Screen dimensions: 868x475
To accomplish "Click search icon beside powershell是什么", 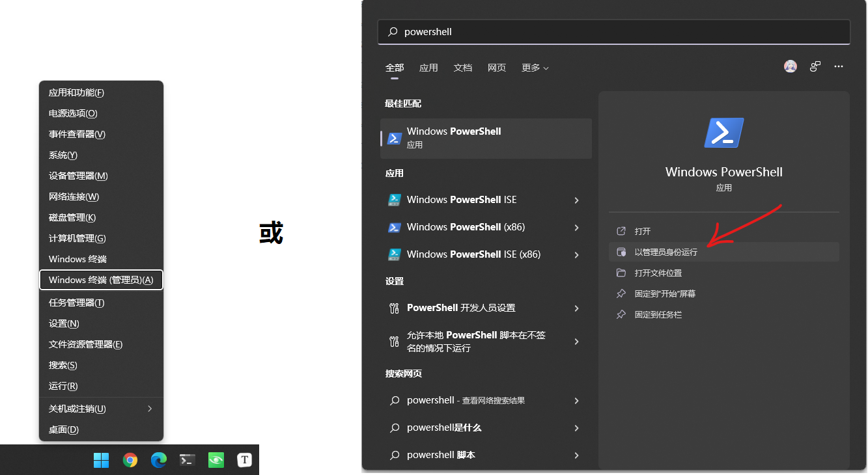I will click(395, 428).
